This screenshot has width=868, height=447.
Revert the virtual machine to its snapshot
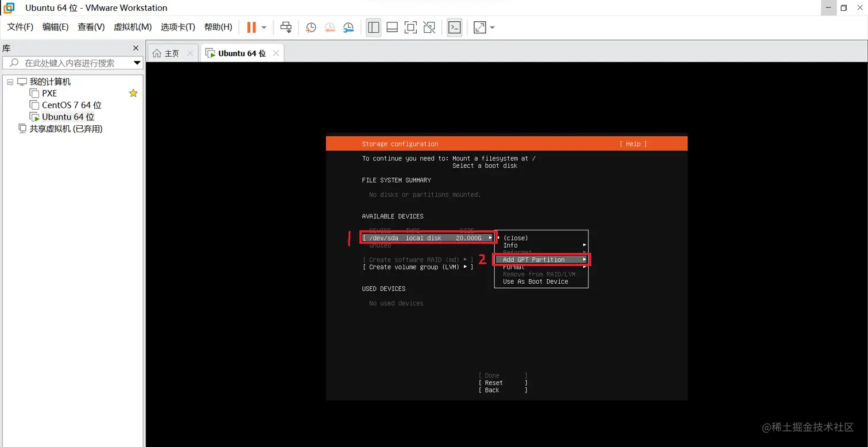330,27
